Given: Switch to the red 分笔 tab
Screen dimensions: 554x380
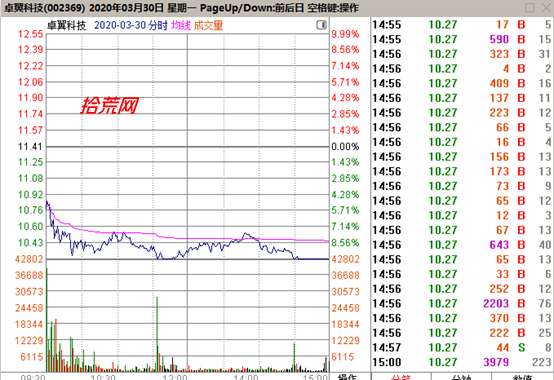Looking at the screenshot, I should 401,377.
